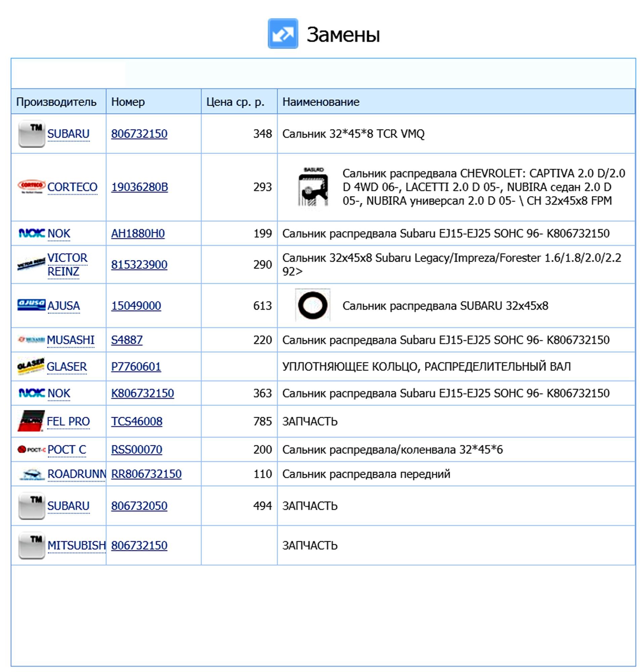Open the FEL PRO manufacturer link

[68, 421]
